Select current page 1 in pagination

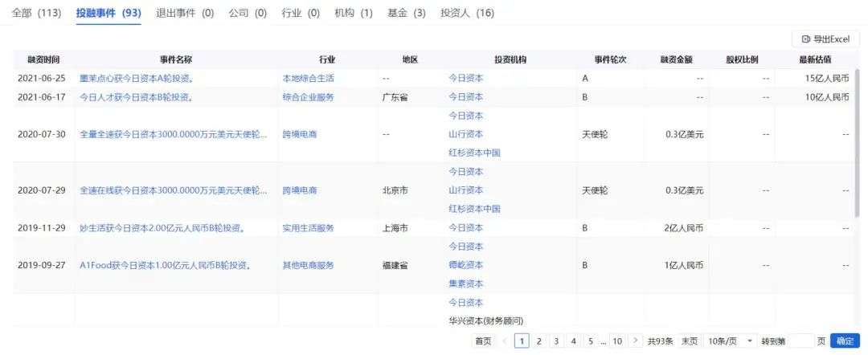click(x=522, y=341)
